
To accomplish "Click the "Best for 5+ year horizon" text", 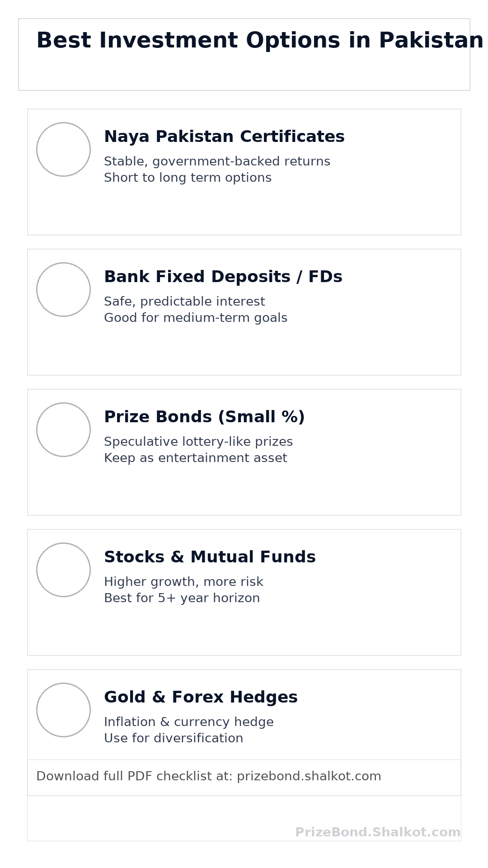I will (182, 598).
